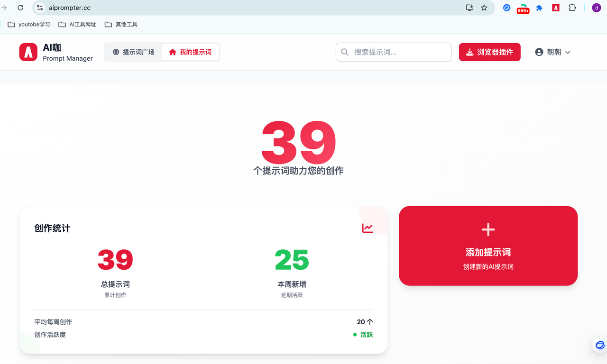Click the 创建新的AI提示词 subtitle
The height and width of the screenshot is (364, 607).
click(x=488, y=267)
